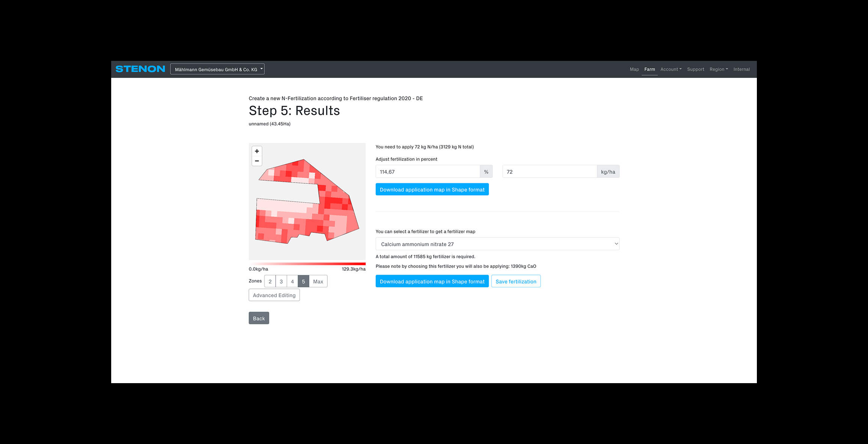
Task: Open the farm selector Mählmann Gemüsebau dropdown
Action: point(217,69)
